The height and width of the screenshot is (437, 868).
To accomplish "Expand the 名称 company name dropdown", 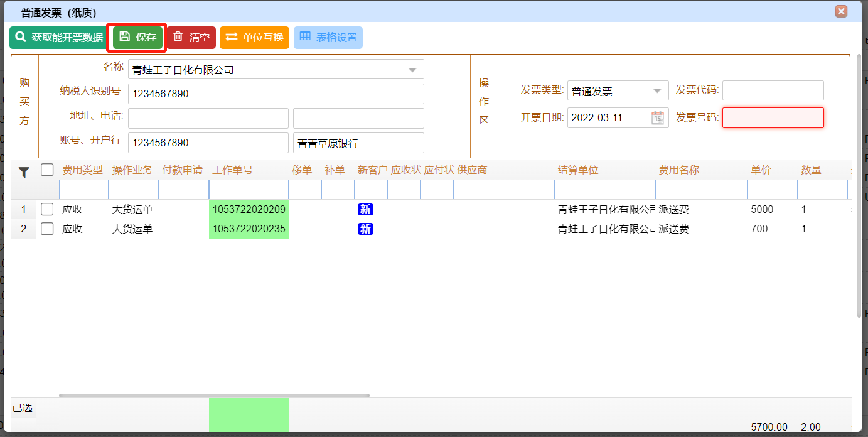I will 412,70.
